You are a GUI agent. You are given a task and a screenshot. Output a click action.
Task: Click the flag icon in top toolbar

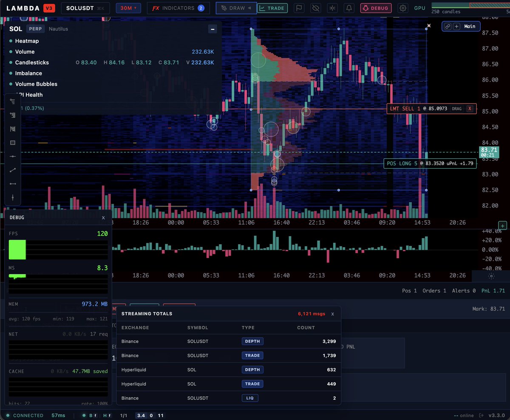(x=299, y=8)
